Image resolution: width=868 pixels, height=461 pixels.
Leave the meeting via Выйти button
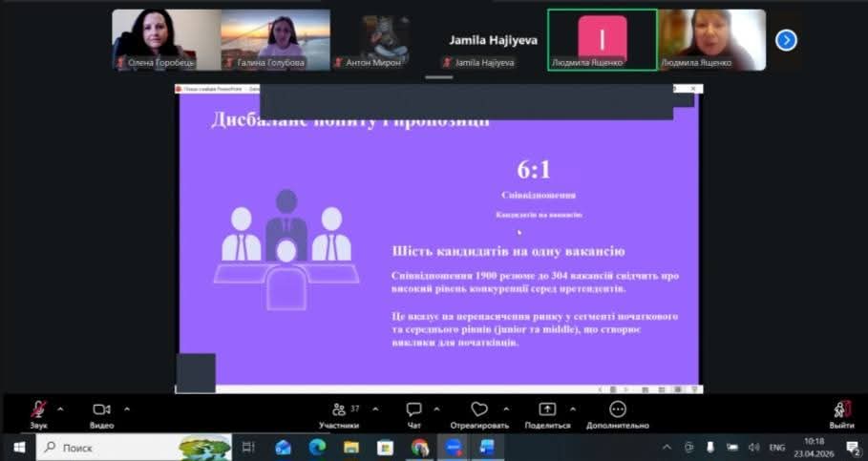click(841, 409)
